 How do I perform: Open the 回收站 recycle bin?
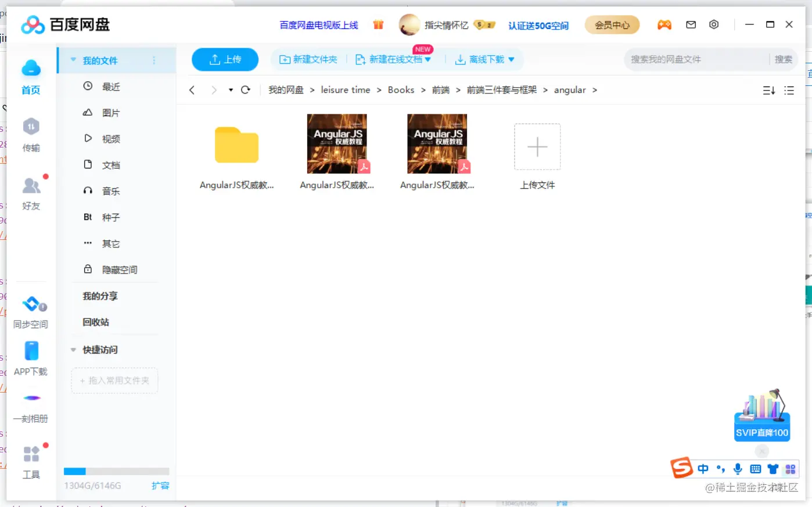[96, 322]
